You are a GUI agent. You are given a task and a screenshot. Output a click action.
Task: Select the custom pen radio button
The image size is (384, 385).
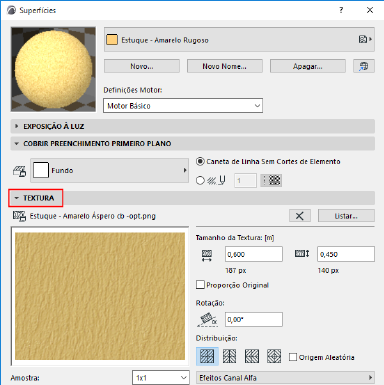[200, 180]
